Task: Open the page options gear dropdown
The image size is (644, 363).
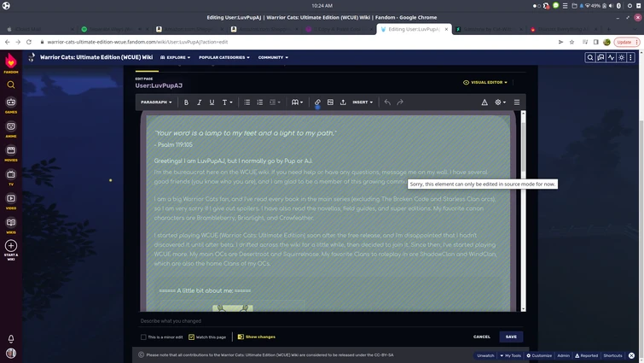Action: click(500, 102)
